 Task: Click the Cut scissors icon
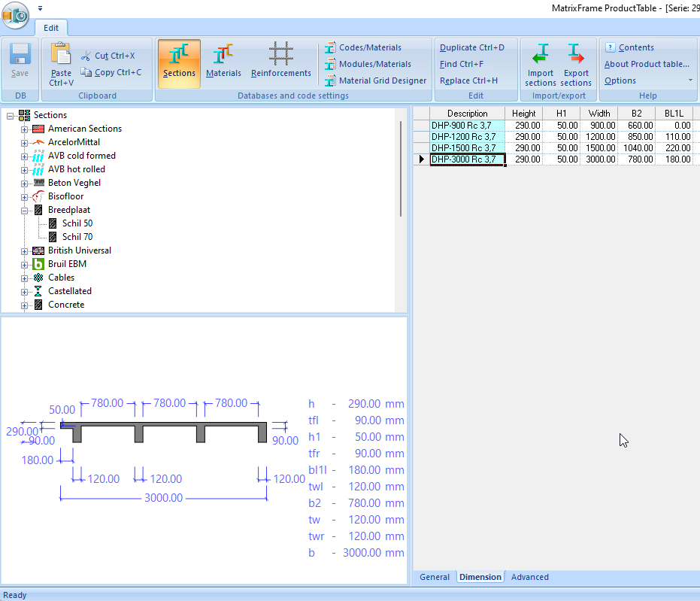pos(86,56)
